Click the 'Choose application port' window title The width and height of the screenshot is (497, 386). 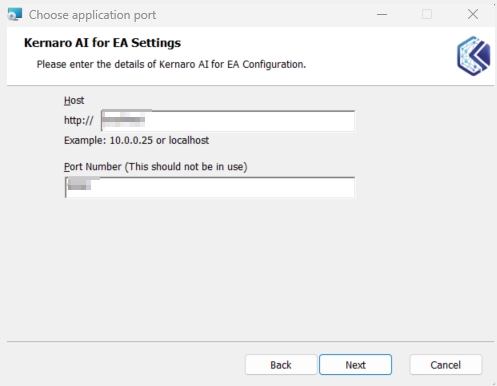pos(92,15)
